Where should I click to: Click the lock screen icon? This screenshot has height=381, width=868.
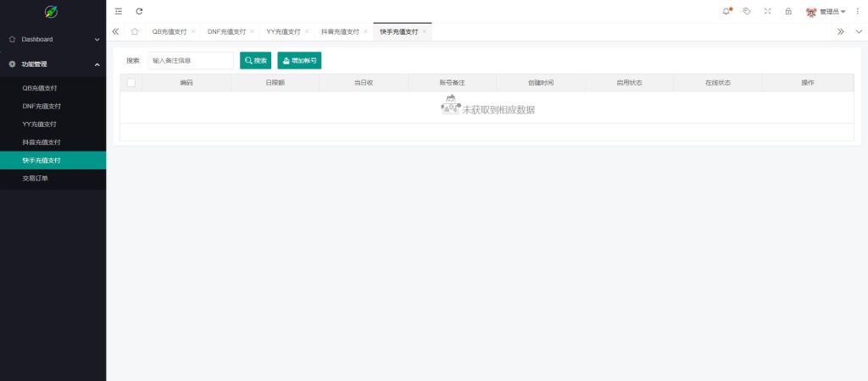(x=788, y=11)
